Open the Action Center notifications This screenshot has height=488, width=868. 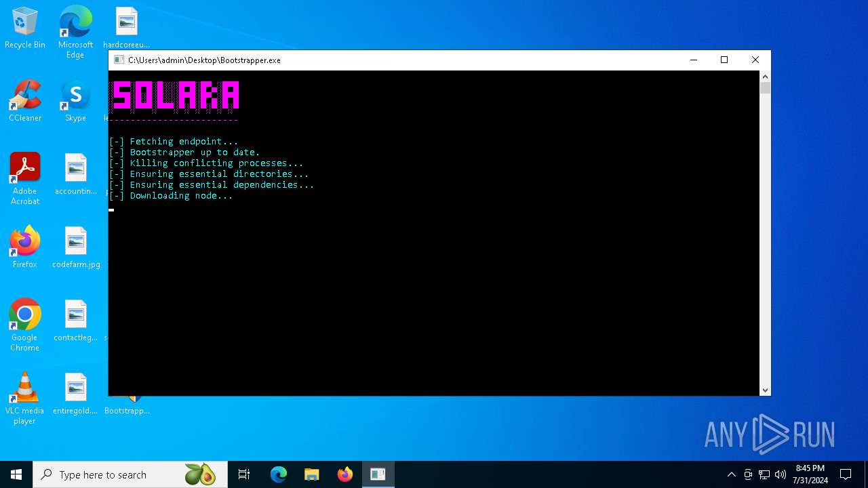click(846, 474)
